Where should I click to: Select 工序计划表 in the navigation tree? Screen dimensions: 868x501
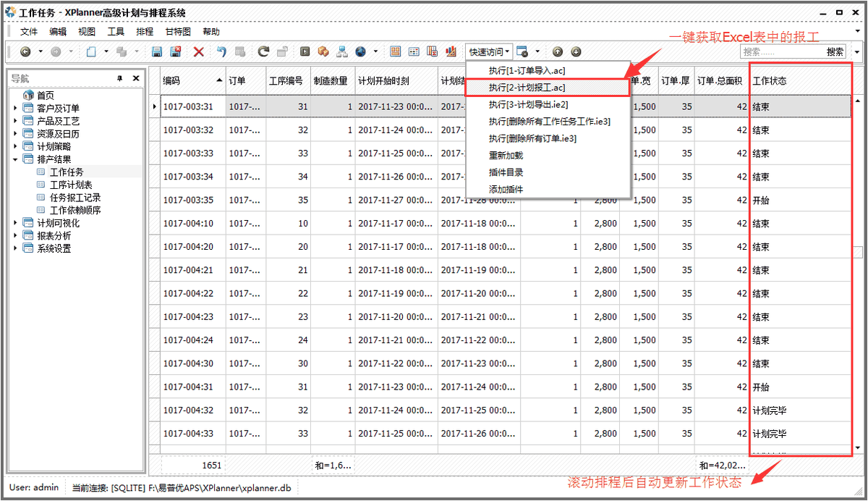(71, 185)
